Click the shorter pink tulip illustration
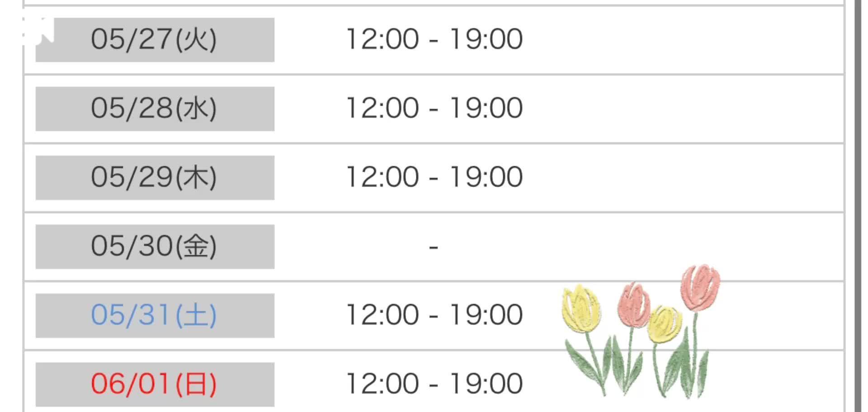This screenshot has width=868, height=412. pos(634,304)
